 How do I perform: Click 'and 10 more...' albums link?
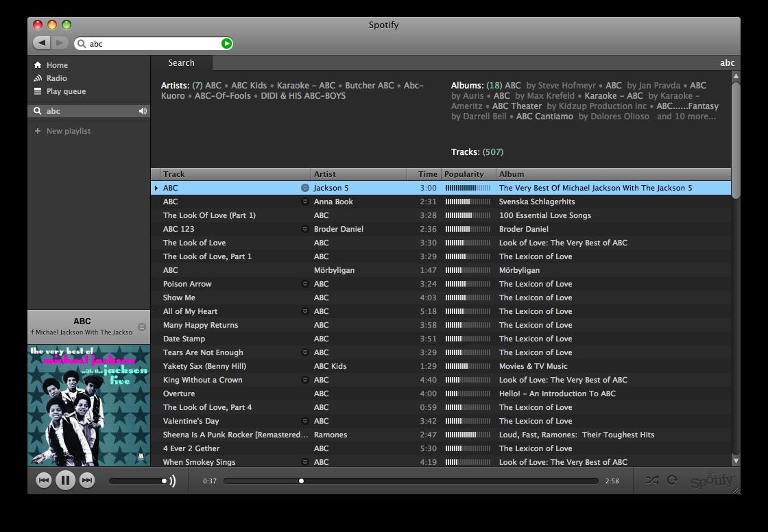coord(686,116)
